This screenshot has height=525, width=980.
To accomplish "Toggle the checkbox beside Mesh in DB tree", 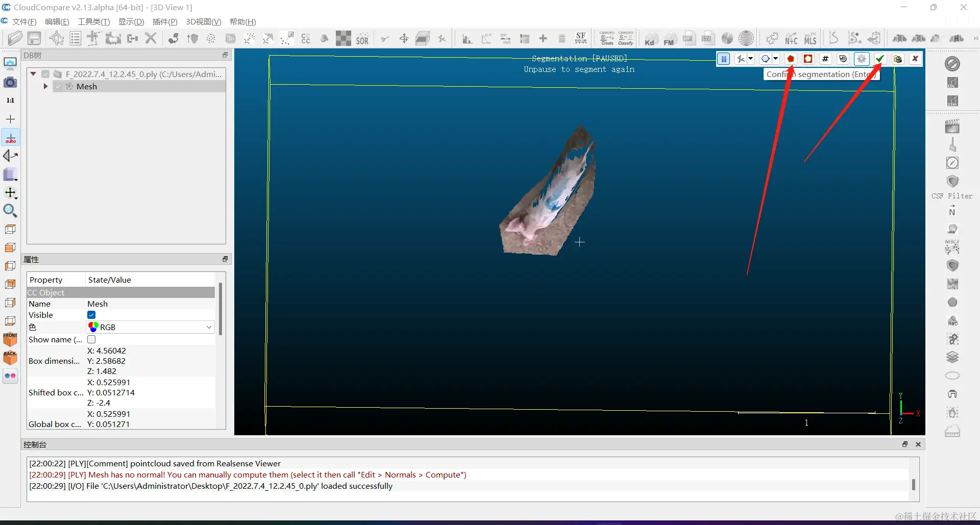I will [x=58, y=87].
